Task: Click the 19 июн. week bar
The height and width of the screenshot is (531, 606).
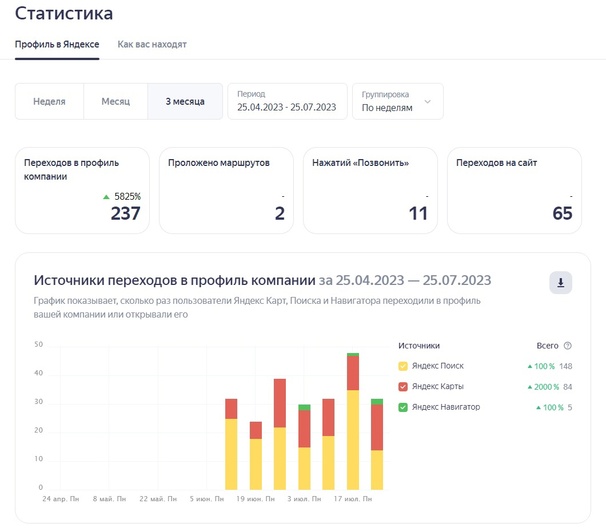Action: (x=255, y=456)
